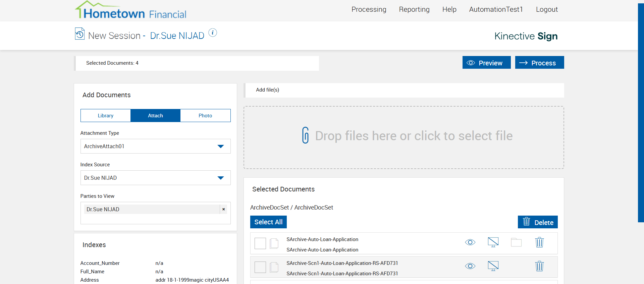Viewport: 644px width, 284px height.
Task: Open the AutomationTest1 user menu
Action: pyautogui.click(x=496, y=9)
